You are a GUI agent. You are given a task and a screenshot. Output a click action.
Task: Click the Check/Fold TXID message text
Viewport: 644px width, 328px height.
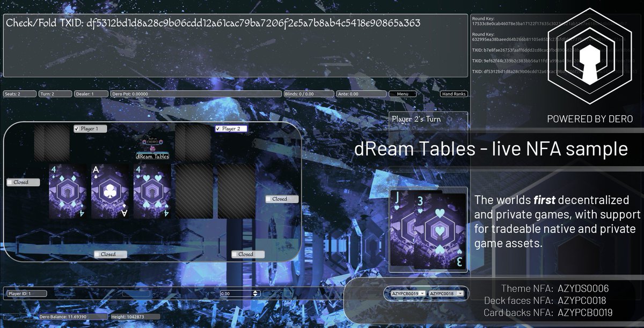coord(213,23)
